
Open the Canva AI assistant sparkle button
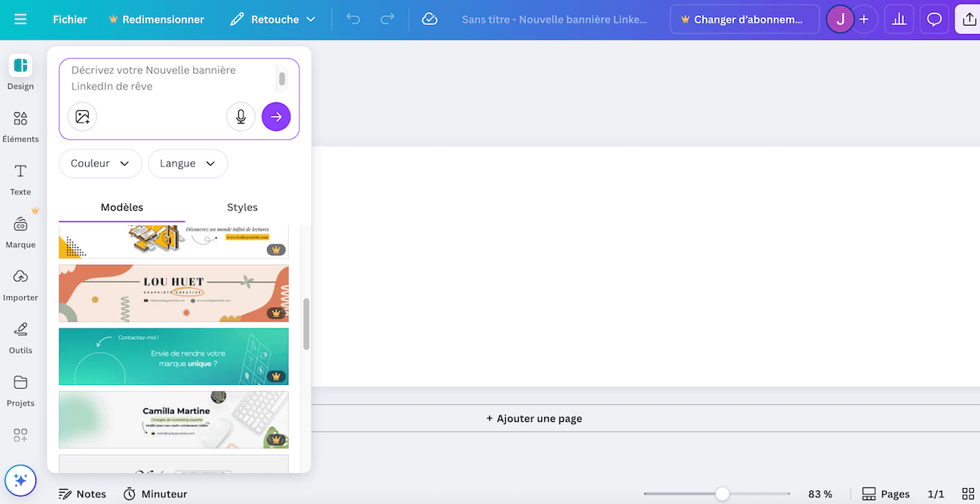[x=20, y=480]
